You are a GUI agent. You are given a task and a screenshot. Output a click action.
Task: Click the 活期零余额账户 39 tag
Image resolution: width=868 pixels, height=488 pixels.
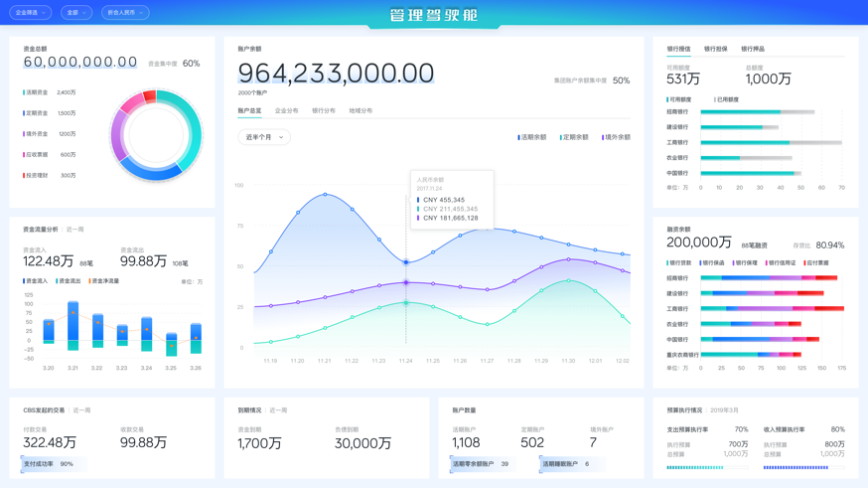coord(482,464)
